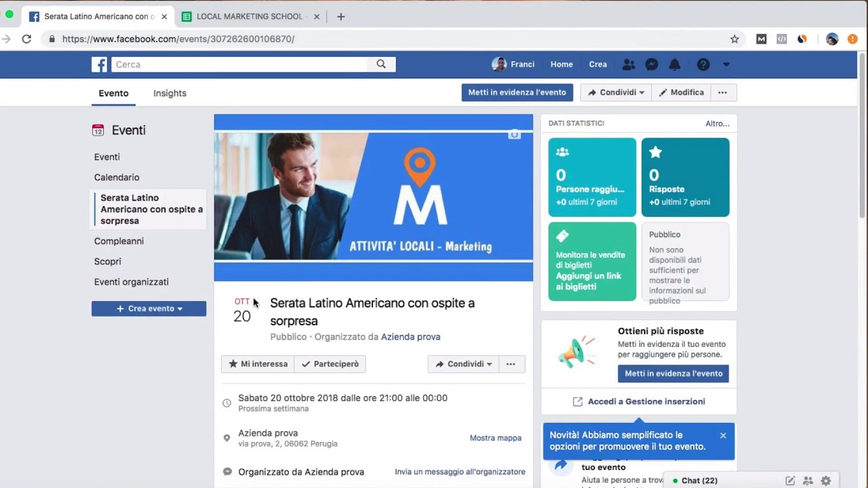Click the Facebook logo icon
This screenshot has height=488, width=868.
[100, 64]
